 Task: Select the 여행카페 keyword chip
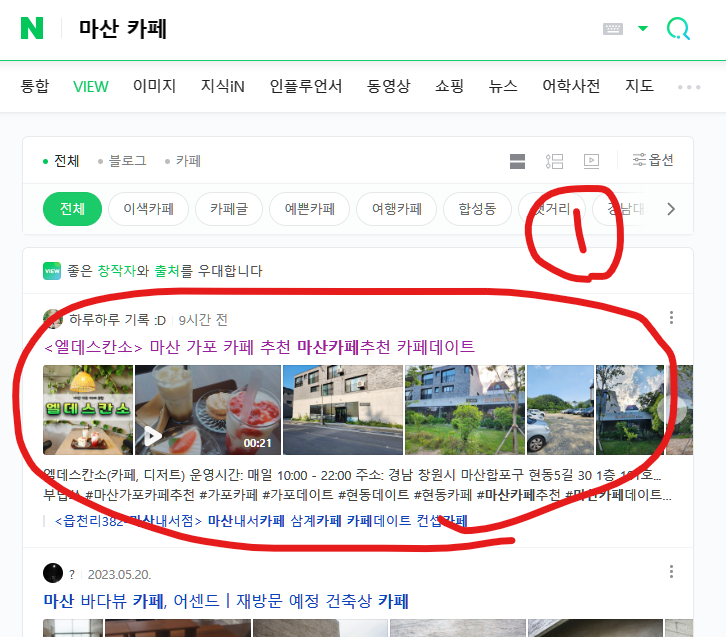coord(397,209)
